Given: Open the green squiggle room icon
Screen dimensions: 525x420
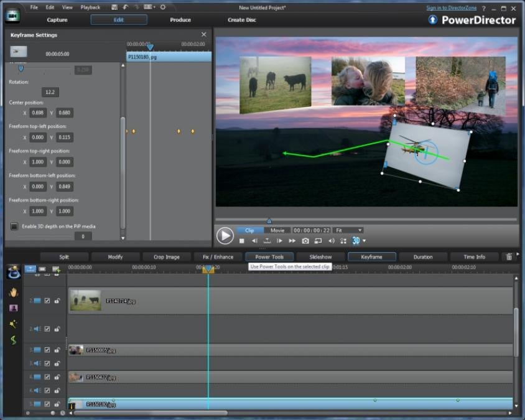Looking at the screenshot, I should coord(14,340).
